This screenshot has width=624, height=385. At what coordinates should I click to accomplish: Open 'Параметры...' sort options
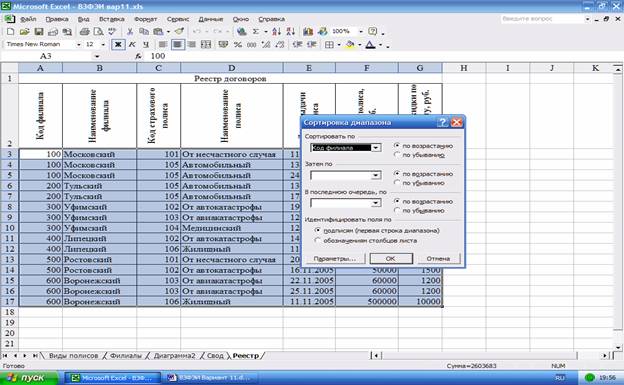334,258
